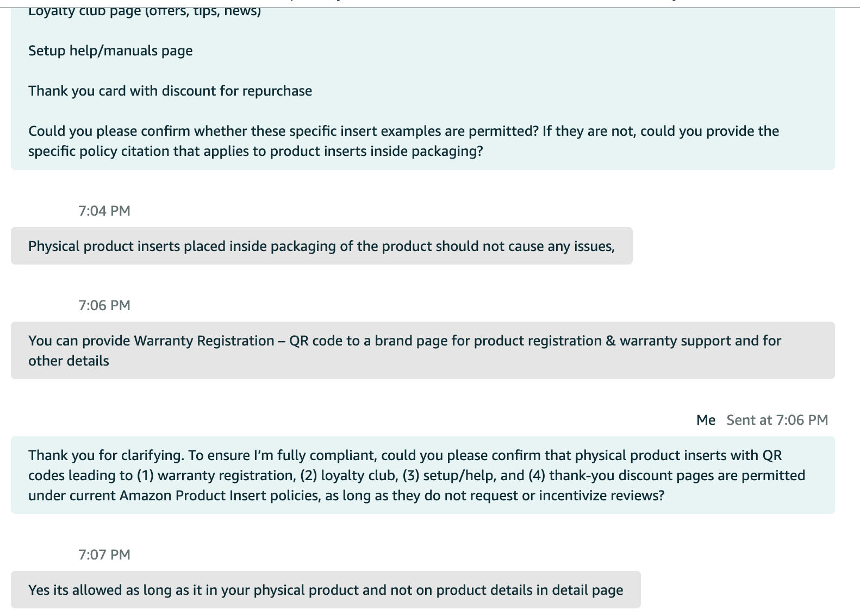Click the "other details" line in the warranty message
This screenshot has width=860, height=616.
pyautogui.click(x=68, y=361)
